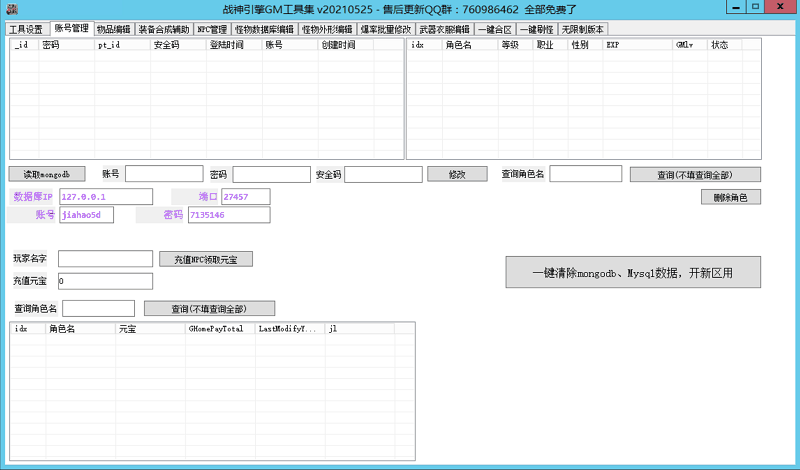Select the 装备合成辅助 tab
Image resolution: width=800 pixels, height=470 pixels.
pyautogui.click(x=164, y=30)
